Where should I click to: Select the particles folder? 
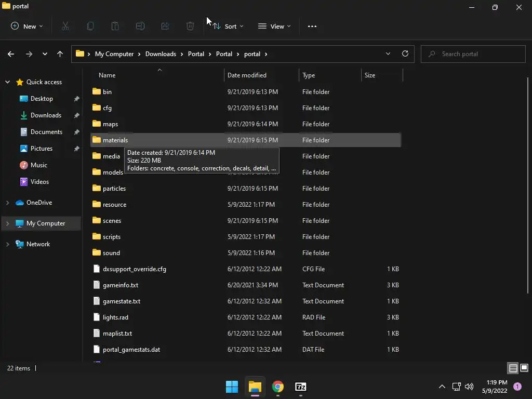point(246,188)
